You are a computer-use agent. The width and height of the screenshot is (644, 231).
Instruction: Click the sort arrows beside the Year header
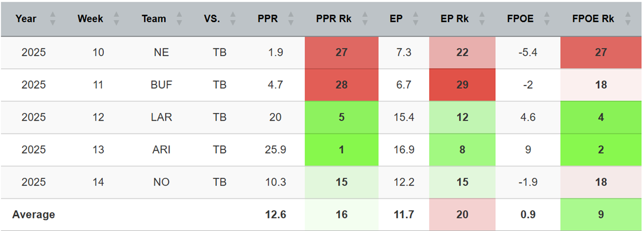[52, 19]
